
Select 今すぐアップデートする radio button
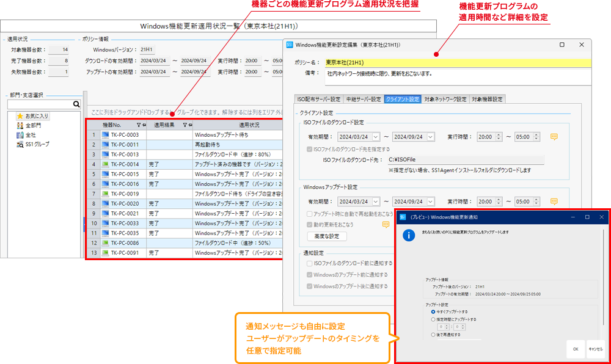tap(433, 312)
